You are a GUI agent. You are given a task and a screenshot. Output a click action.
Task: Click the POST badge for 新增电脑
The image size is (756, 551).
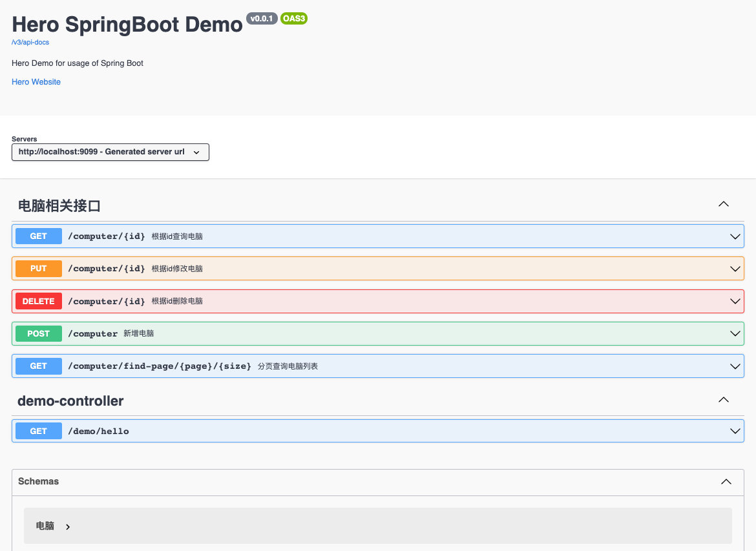point(39,333)
